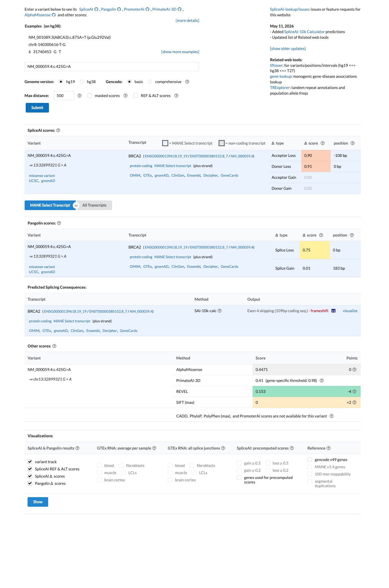This screenshot has width=389, height=588.
Task: Expand show more examples
Action: coord(180,52)
